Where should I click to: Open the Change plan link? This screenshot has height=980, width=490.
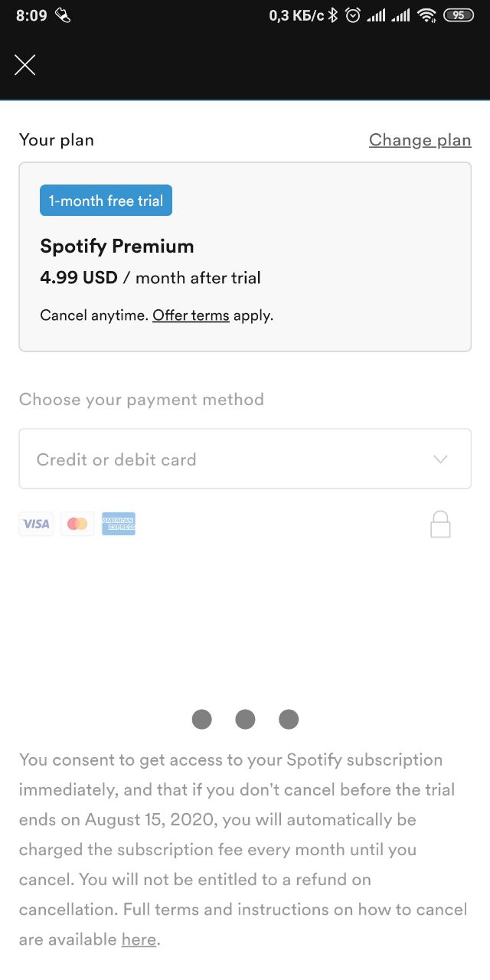click(420, 140)
